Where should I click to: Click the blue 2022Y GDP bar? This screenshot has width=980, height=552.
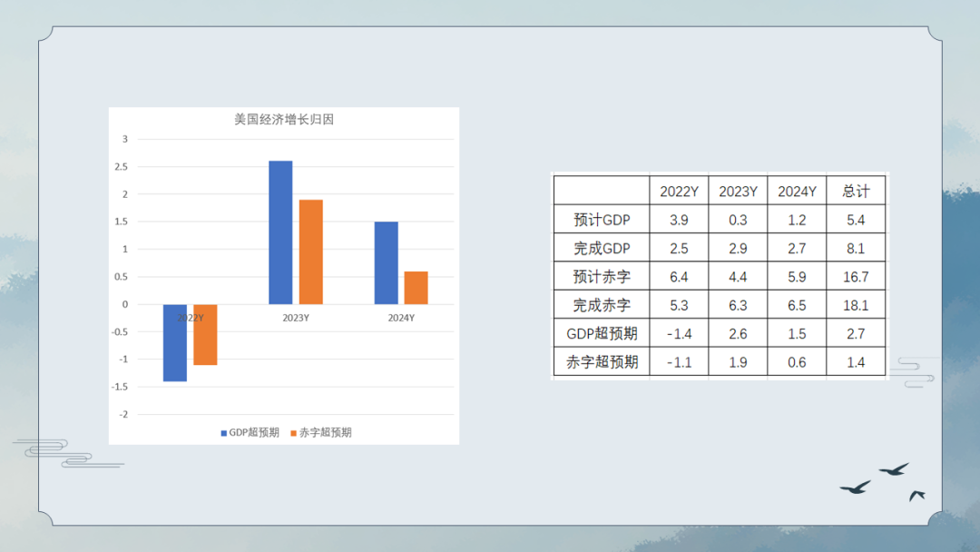[175, 342]
